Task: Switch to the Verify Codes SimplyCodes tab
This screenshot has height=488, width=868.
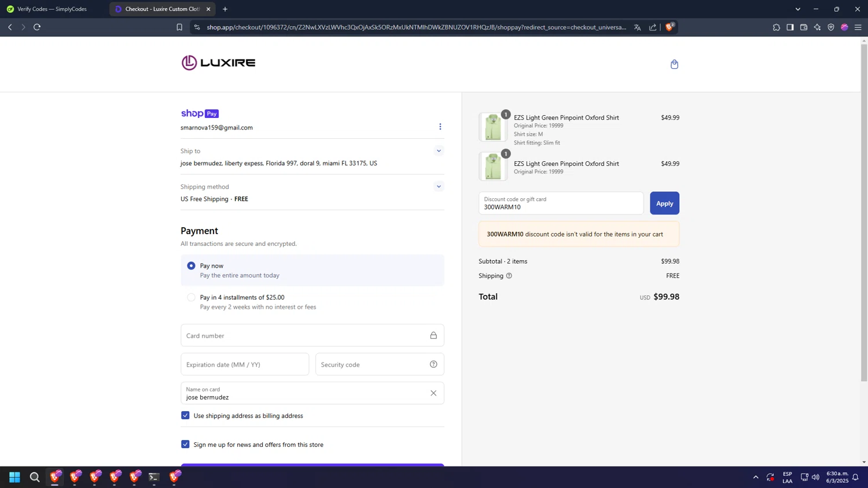Action: pyautogui.click(x=52, y=9)
